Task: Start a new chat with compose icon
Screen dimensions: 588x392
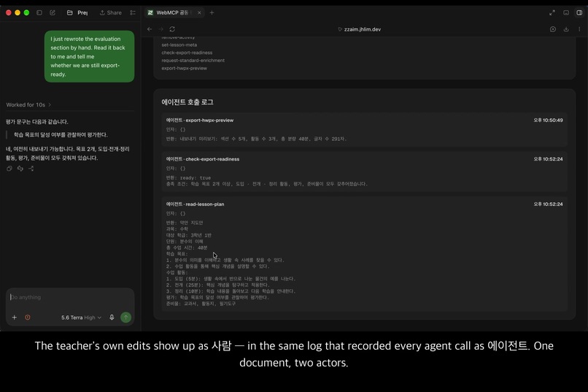Action: [x=53, y=12]
